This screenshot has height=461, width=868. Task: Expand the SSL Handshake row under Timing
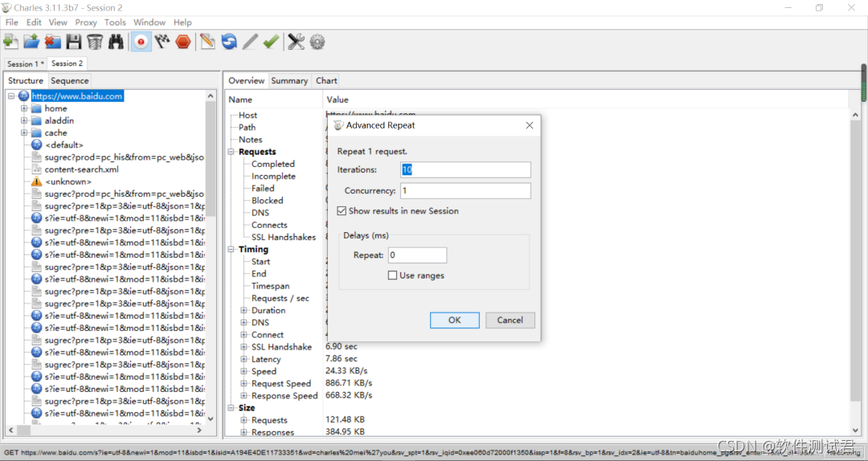pyautogui.click(x=244, y=347)
